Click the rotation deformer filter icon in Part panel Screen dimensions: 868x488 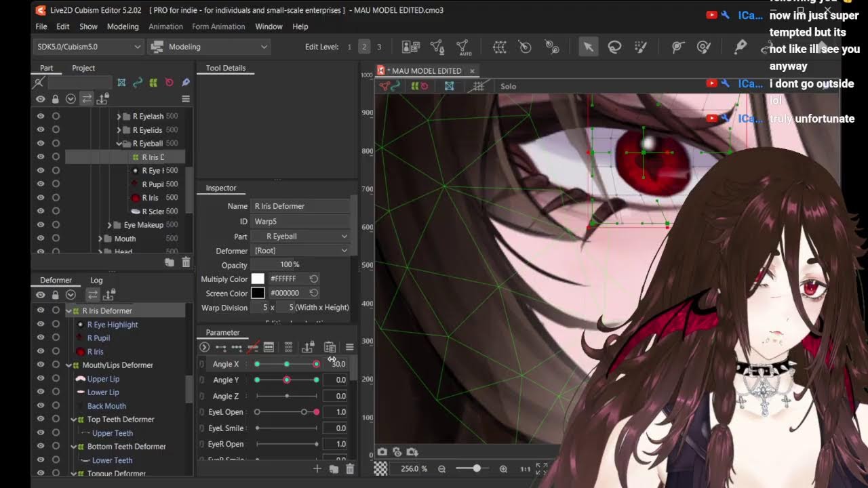point(169,83)
